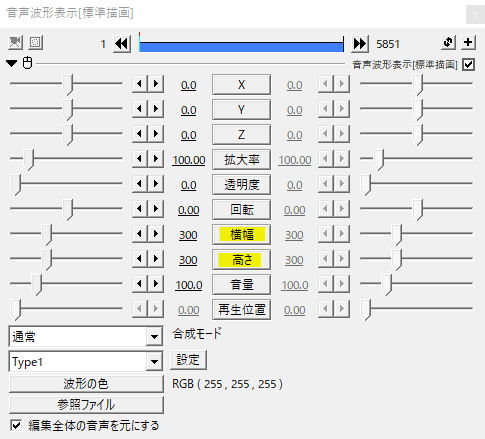Click the Z movement button

(x=241, y=135)
